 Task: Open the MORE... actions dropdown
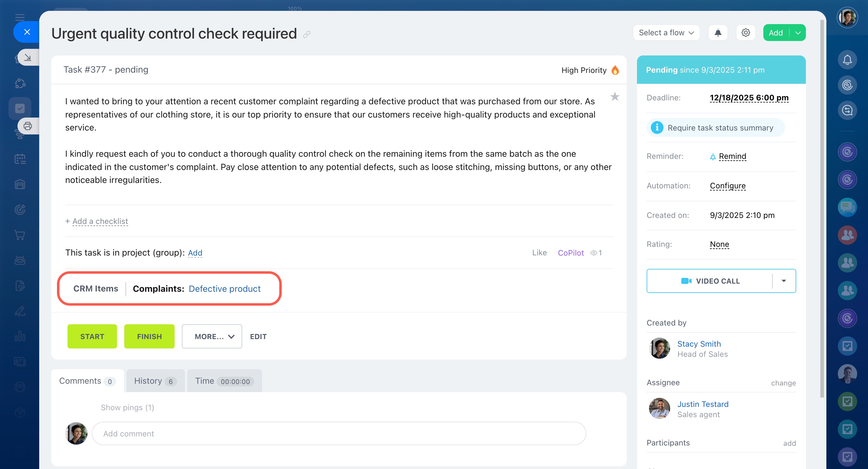coord(212,336)
